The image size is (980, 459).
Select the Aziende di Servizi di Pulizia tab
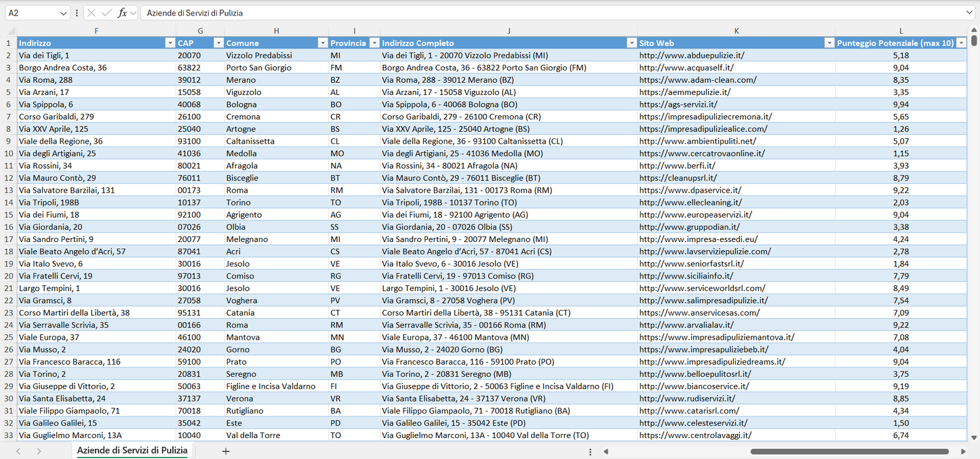click(x=132, y=451)
